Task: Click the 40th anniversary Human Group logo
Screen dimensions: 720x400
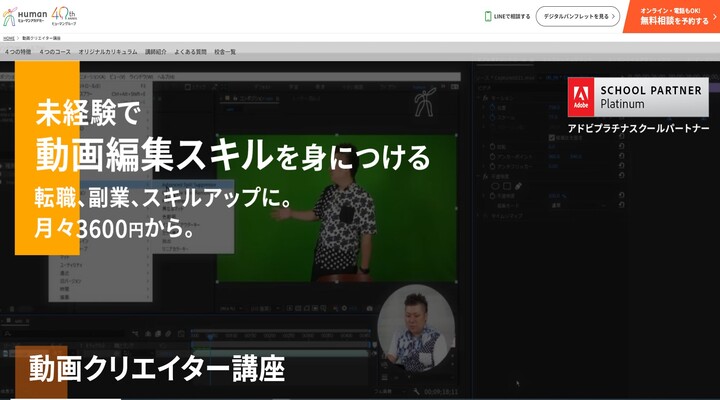Action: (64, 16)
